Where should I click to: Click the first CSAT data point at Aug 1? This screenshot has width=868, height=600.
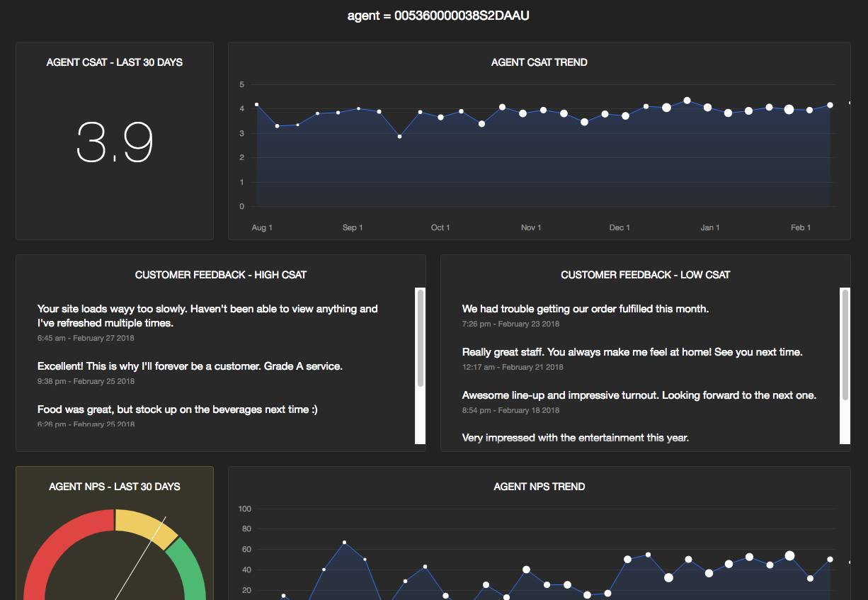pyautogui.click(x=256, y=105)
